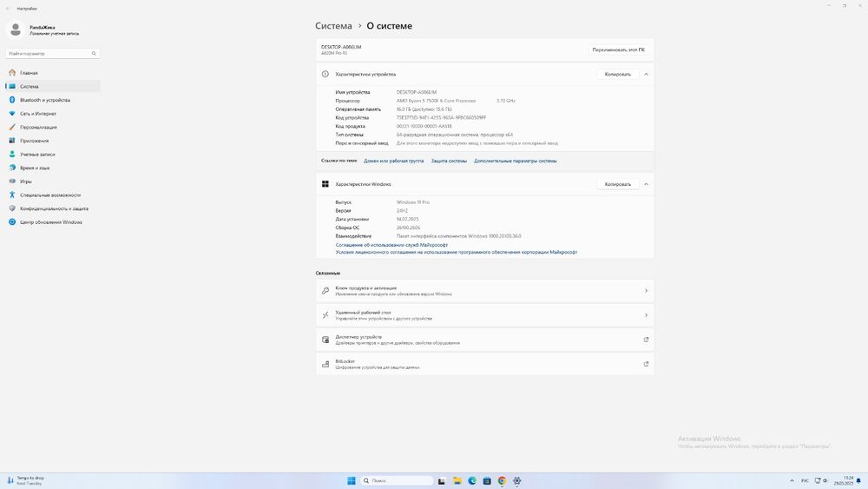Launch File Explorer from the taskbar
868x489 pixels.
coord(457,480)
